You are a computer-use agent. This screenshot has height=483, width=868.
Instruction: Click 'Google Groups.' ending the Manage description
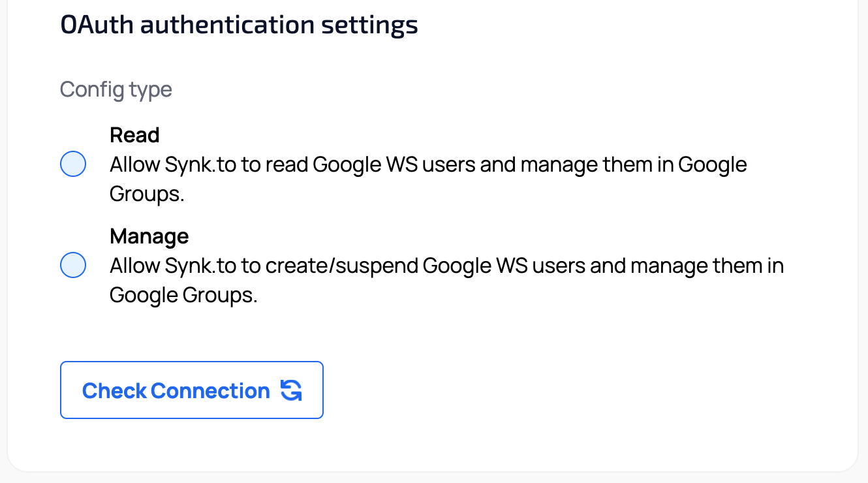click(x=183, y=296)
